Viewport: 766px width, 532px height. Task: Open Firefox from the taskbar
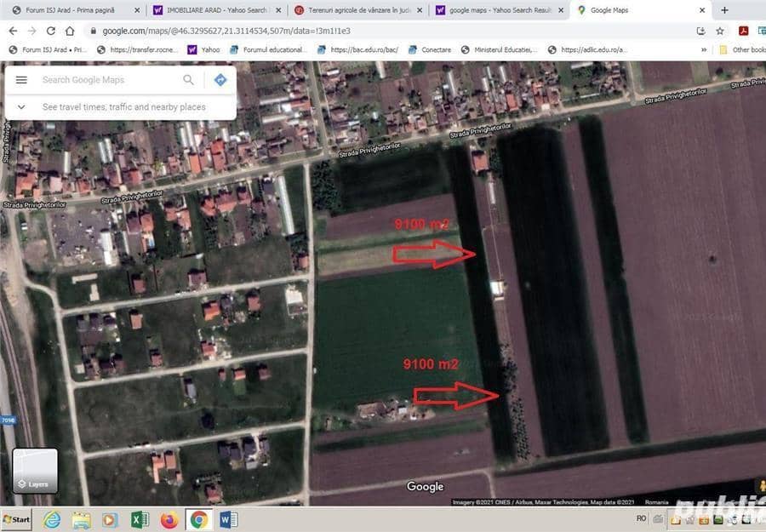[169, 519]
